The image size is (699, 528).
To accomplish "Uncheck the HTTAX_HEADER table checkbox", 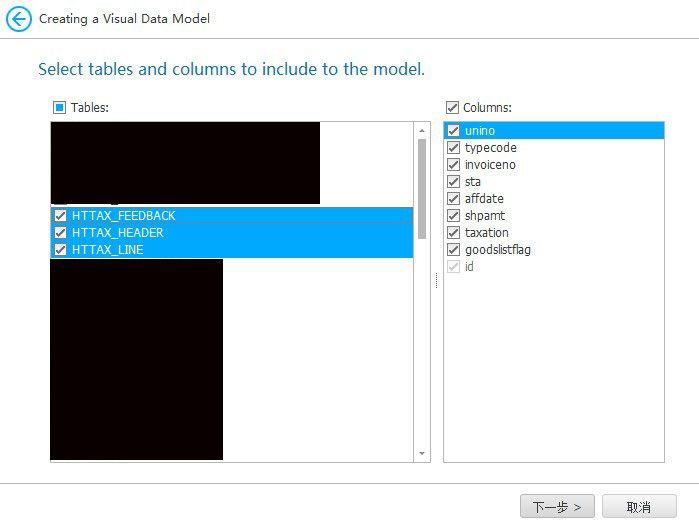I will [x=60, y=233].
